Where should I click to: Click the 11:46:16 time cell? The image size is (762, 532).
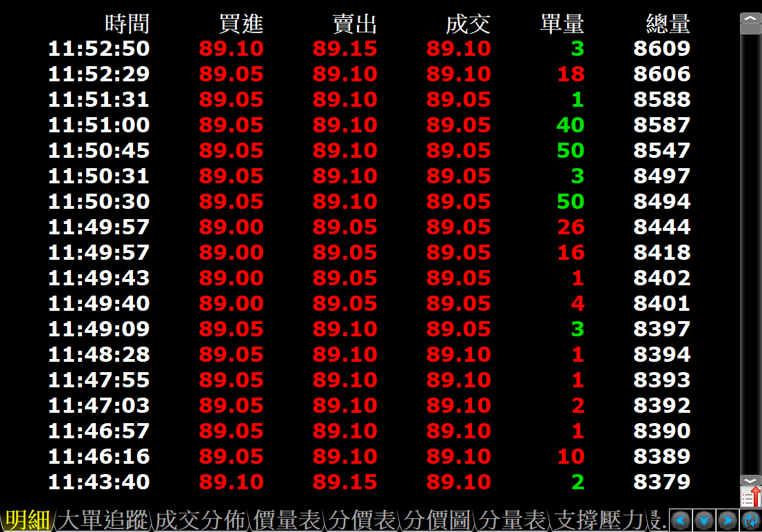pos(99,456)
